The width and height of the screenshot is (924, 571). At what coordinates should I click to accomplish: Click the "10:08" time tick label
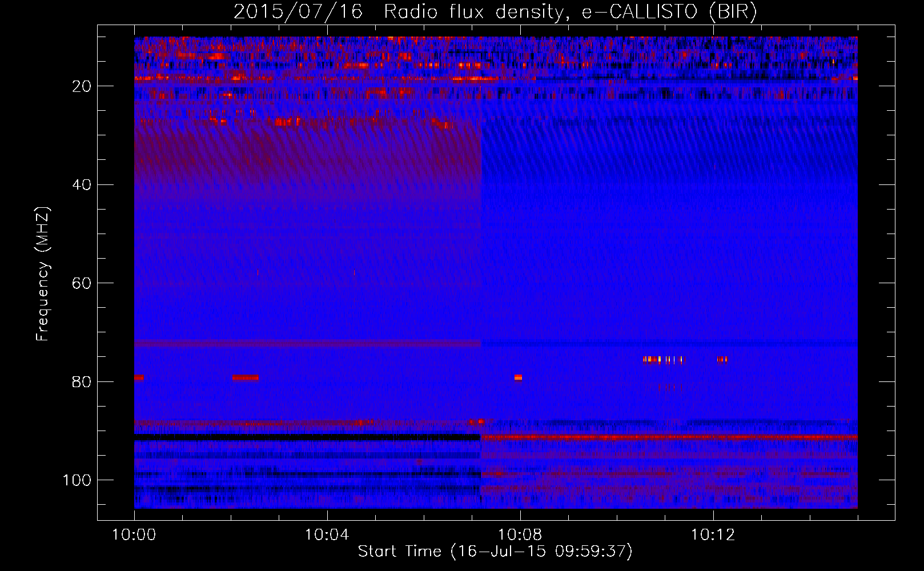[x=520, y=535]
